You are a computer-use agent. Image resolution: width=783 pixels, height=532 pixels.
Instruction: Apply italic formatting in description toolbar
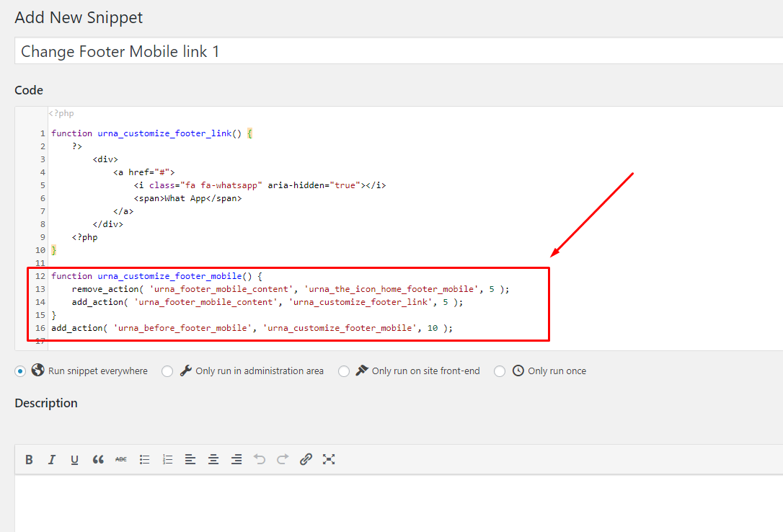[51, 460]
